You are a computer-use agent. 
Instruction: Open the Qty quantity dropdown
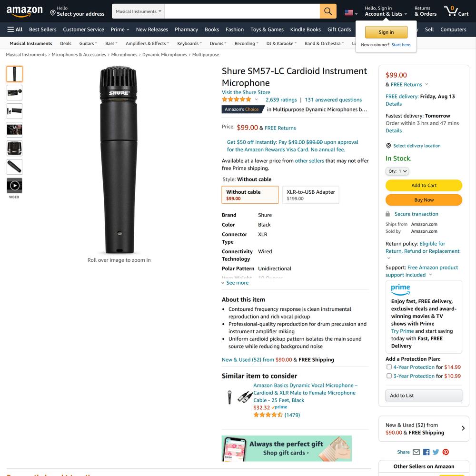[x=397, y=171]
